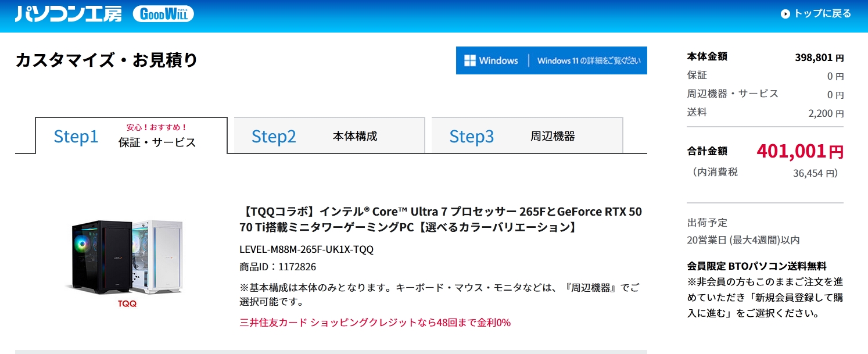
Task: Click the TQQコラボ product title text
Action: (440, 219)
